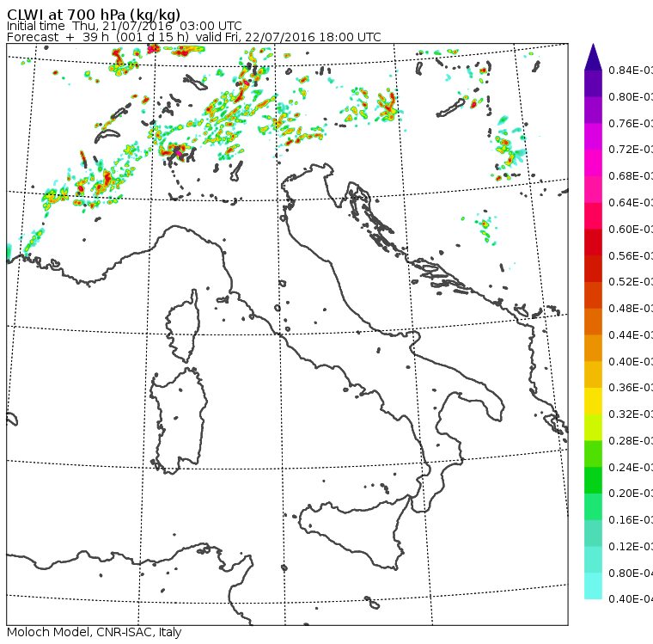Select the 'Initial time Thu, 21/07/2016 03:00 UTC' line

tap(124, 26)
